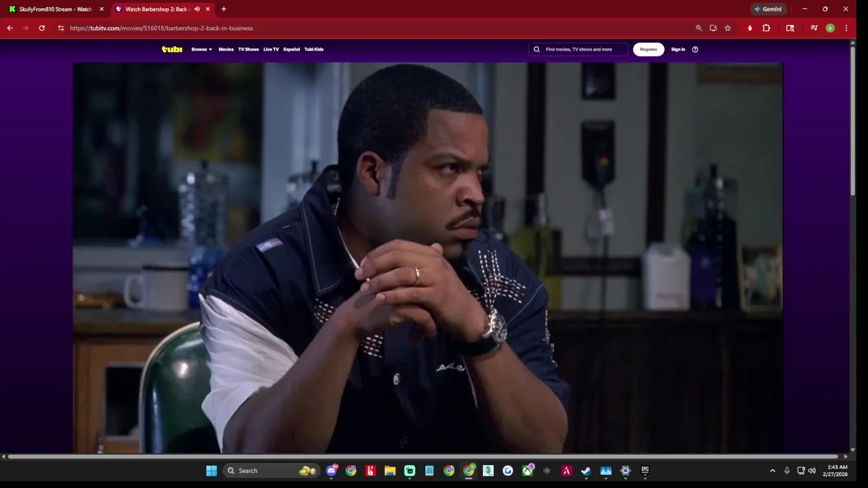This screenshot has height=488, width=868.
Task: Open the green Chrome profile avatar
Action: pos(830,28)
